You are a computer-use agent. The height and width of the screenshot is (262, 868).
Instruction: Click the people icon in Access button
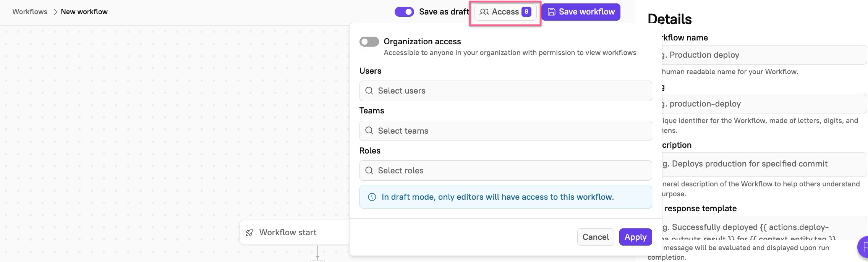(x=484, y=12)
